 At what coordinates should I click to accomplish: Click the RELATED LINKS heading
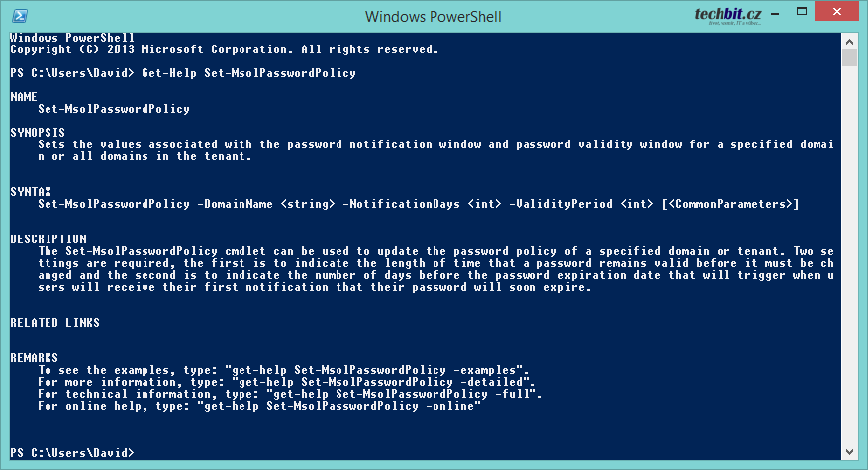pos(54,323)
